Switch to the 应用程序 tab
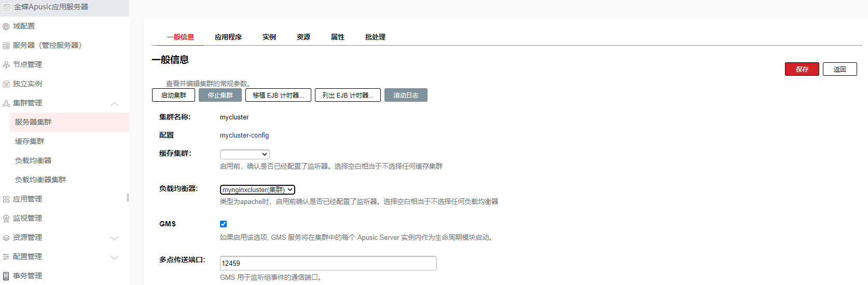Viewport: 868px width, 285px height. pos(228,37)
